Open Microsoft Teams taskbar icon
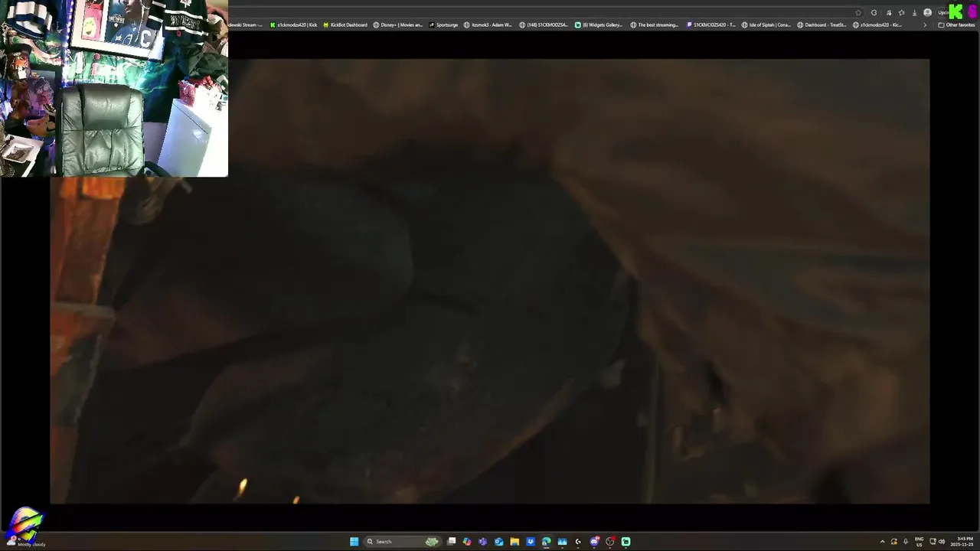Screen dimensions: 980x551 482,541
